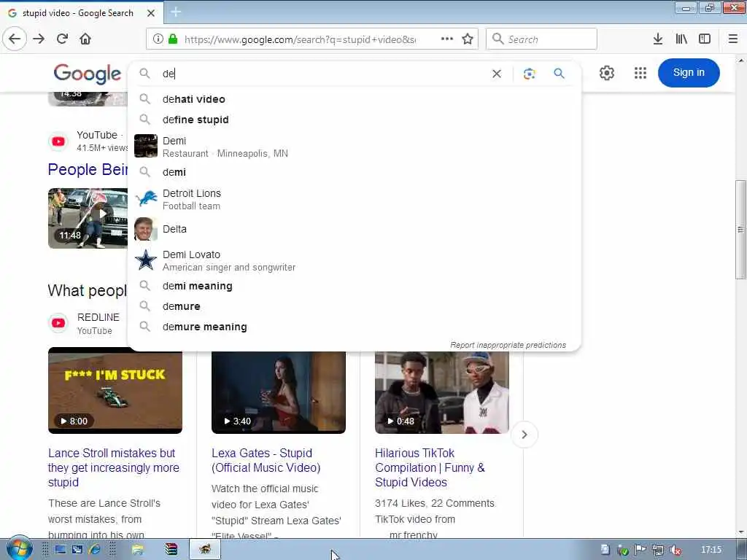Clear the Google search box with X
The height and width of the screenshot is (560, 747).
[x=496, y=74]
